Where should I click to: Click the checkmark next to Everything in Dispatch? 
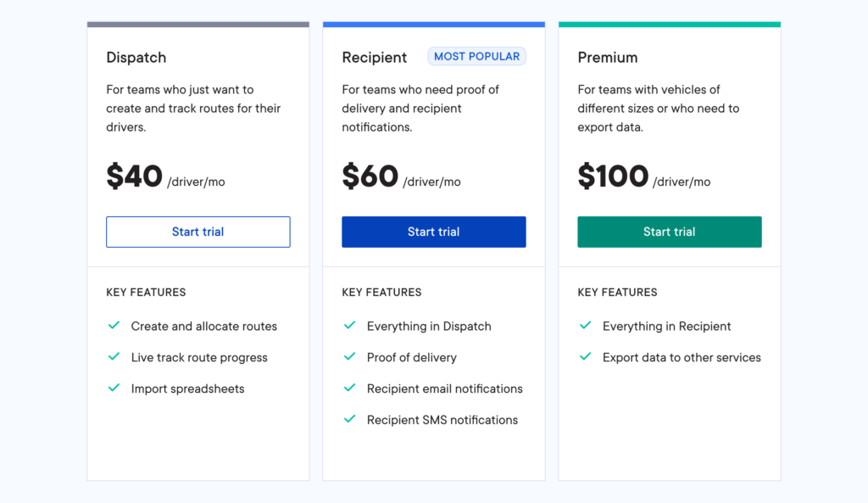tap(349, 326)
